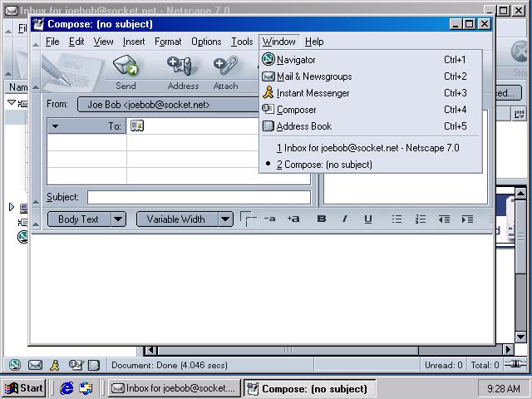Click Instant Messenger running-man menu icon

pos(268,92)
